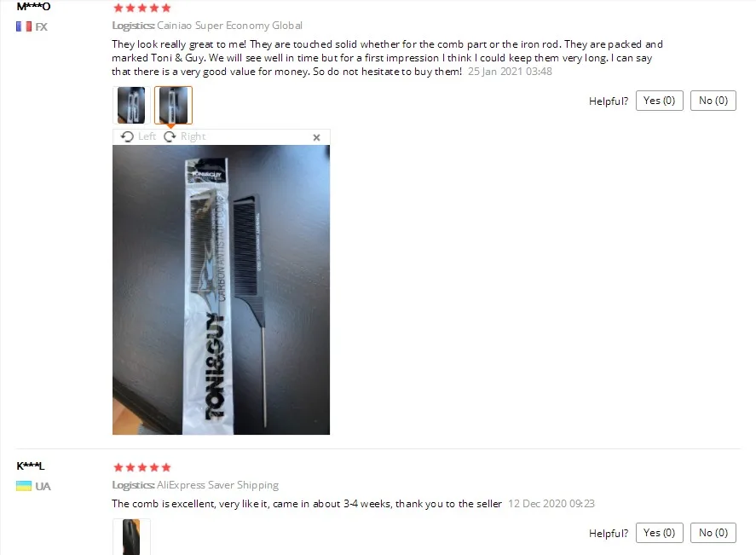
Task: Click reviewer name M***O
Action: (x=33, y=6)
